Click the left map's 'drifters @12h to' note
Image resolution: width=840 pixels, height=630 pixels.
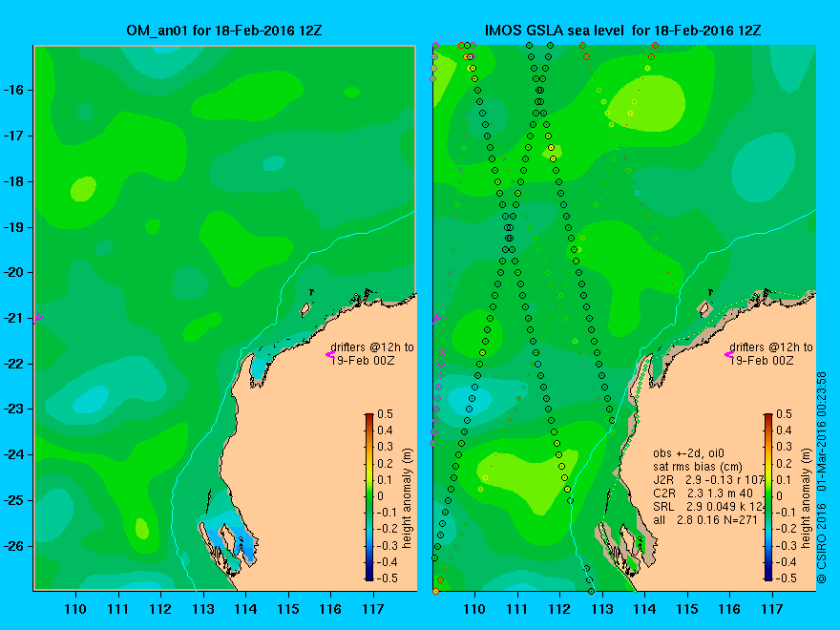pyautogui.click(x=371, y=347)
